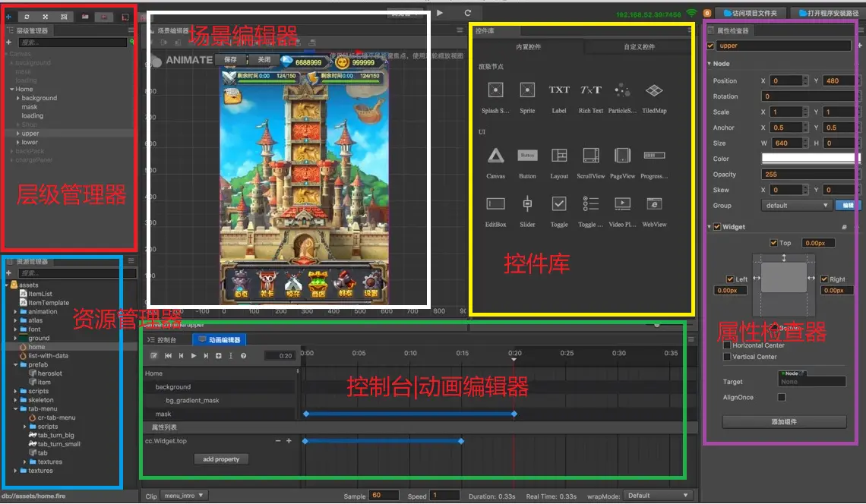The height and width of the screenshot is (504, 866).
Task: Expand the lower node in hierarchy
Action: tap(18, 143)
